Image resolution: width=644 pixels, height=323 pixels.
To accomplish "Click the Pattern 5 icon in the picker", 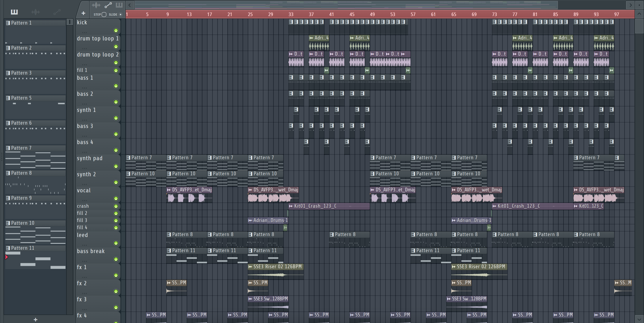I will 8,98.
